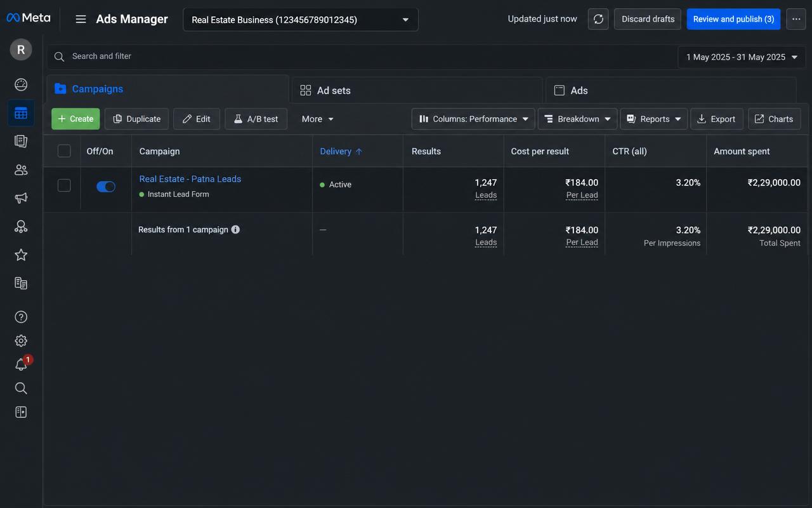Open the More dropdown in toolbar
The width and height of the screenshot is (812, 508).
point(317,119)
